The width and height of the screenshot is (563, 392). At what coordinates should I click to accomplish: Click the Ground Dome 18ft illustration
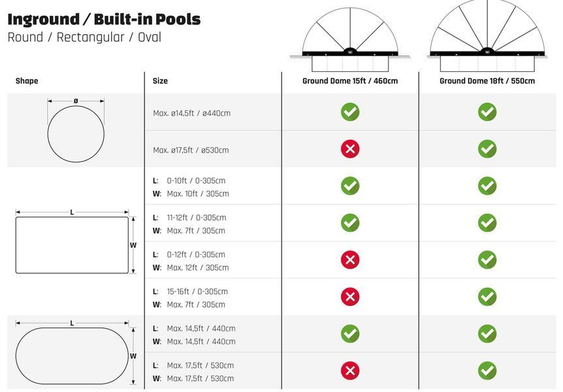[x=487, y=36]
